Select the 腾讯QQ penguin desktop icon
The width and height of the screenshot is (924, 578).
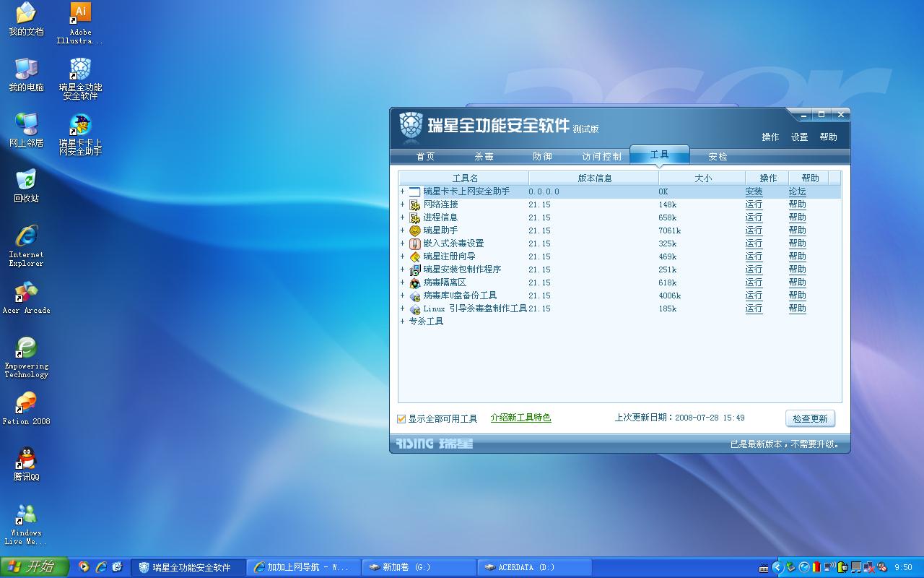(x=26, y=464)
